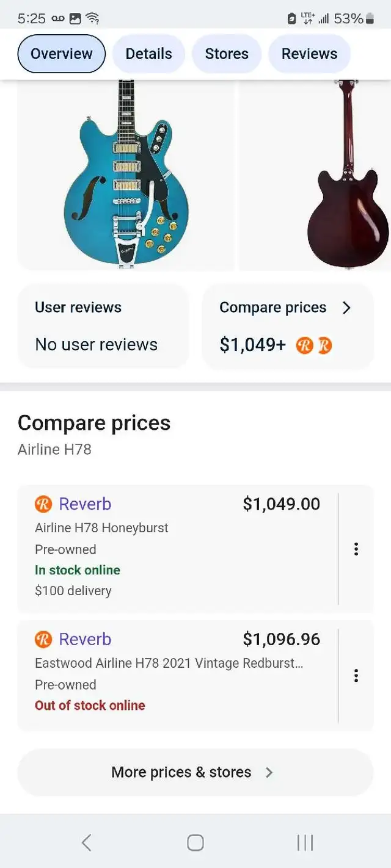Screen dimensions: 391x868
Task: Select the Overview tab
Action: pos(61,54)
